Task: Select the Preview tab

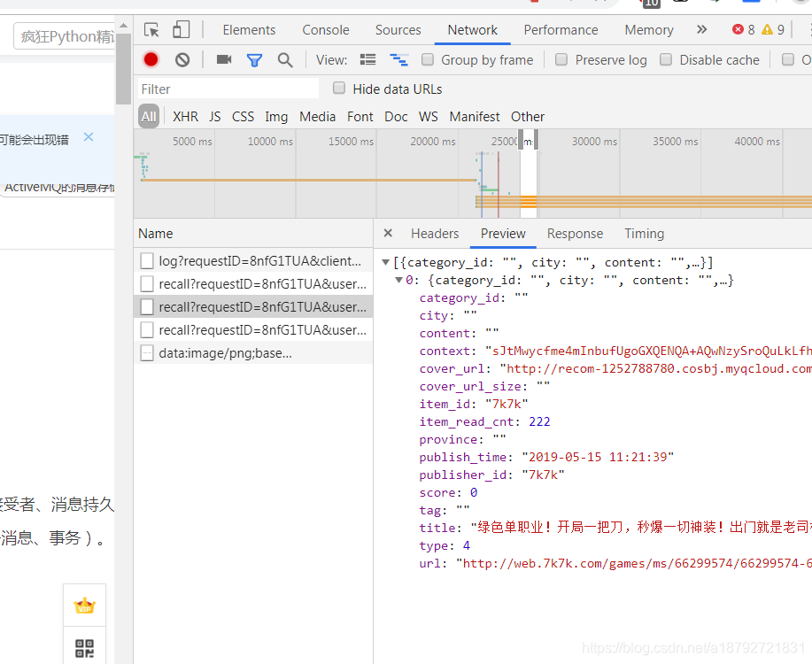Action: click(x=503, y=234)
